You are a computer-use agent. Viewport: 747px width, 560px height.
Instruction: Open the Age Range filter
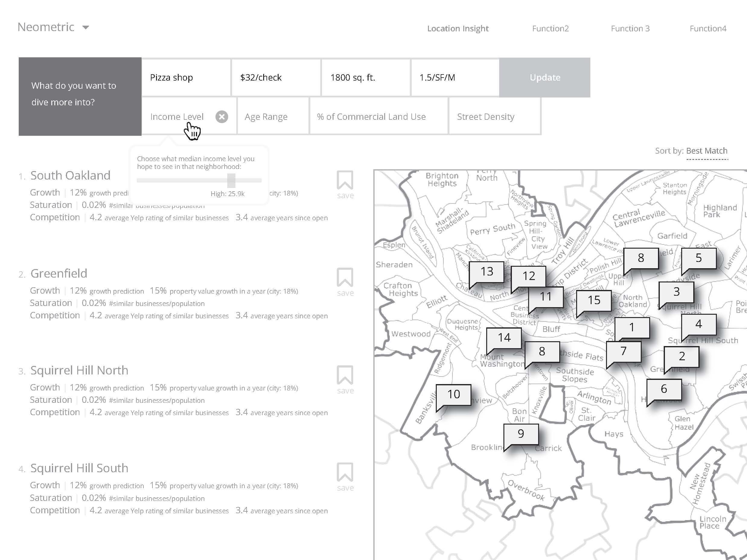click(x=266, y=117)
